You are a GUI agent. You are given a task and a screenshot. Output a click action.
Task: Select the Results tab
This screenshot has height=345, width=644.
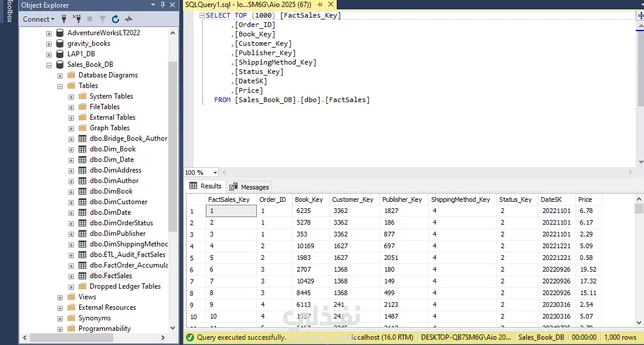coord(205,186)
